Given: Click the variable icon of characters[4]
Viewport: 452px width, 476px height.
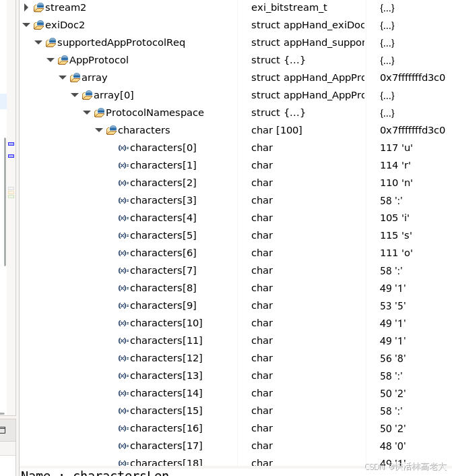Looking at the screenshot, I should coord(123,218).
